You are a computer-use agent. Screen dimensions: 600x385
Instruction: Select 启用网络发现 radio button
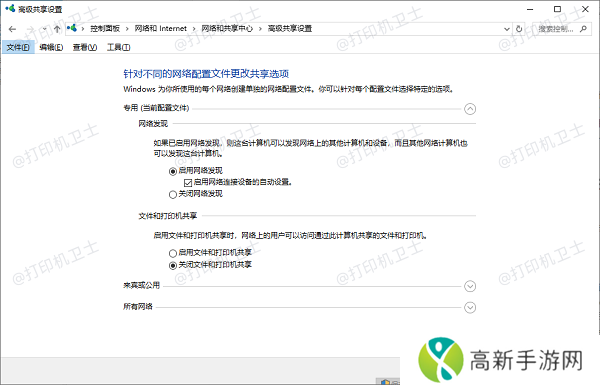pos(173,171)
